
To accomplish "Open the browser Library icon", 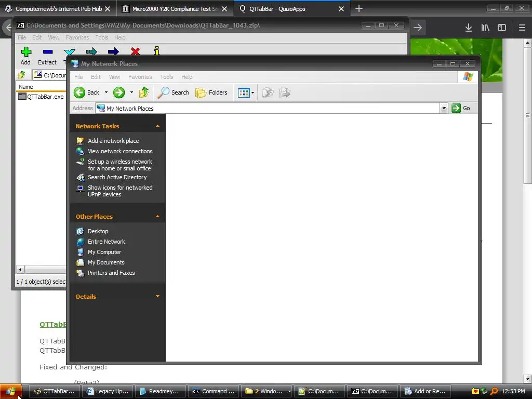I will [x=485, y=28].
